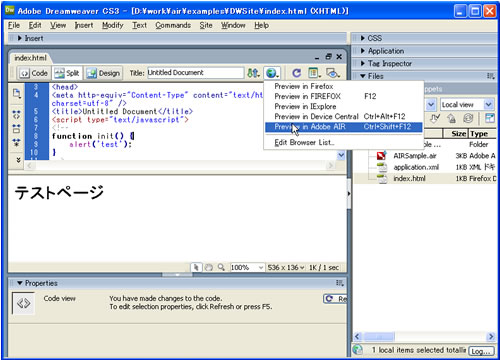Open the Commands menu

pos(173,25)
